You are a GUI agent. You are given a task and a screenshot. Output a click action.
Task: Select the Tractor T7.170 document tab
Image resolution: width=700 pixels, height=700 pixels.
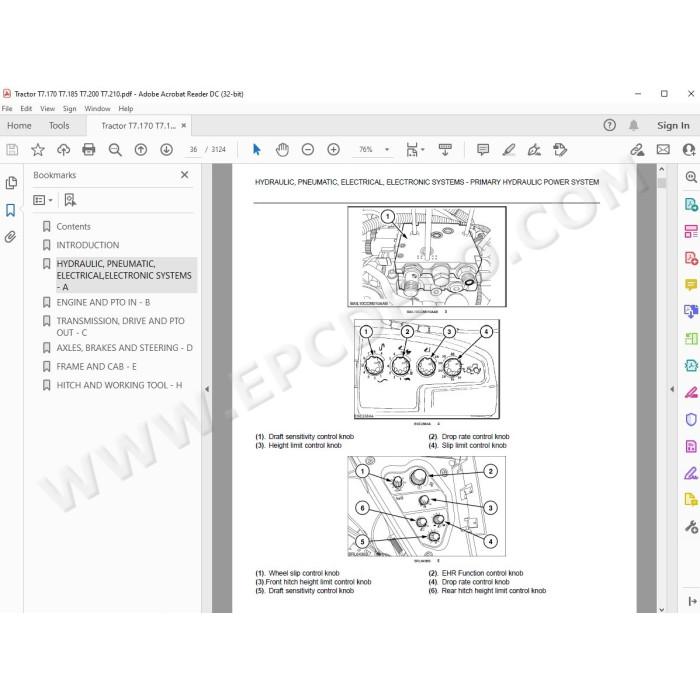[x=138, y=126]
